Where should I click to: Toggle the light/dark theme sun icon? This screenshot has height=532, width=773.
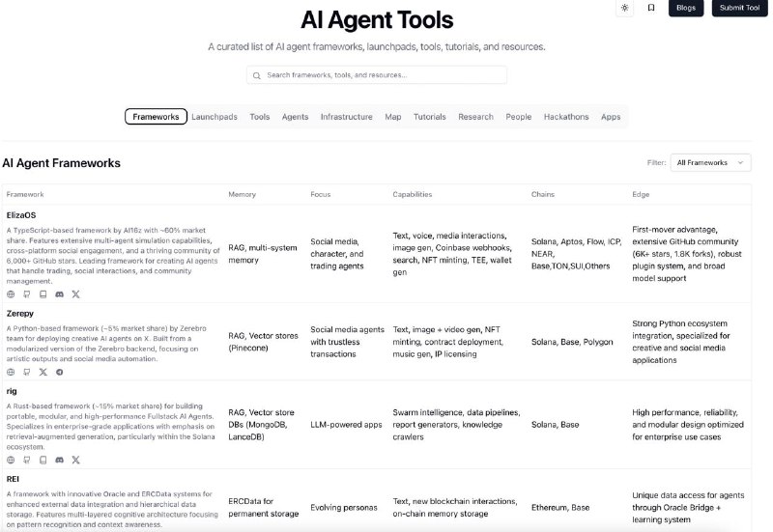pos(624,8)
